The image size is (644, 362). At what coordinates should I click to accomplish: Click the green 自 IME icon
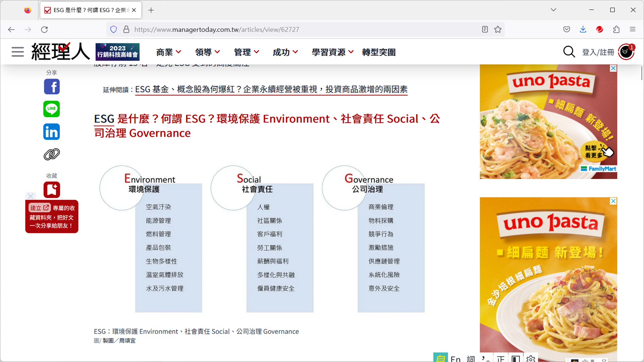pos(441,358)
